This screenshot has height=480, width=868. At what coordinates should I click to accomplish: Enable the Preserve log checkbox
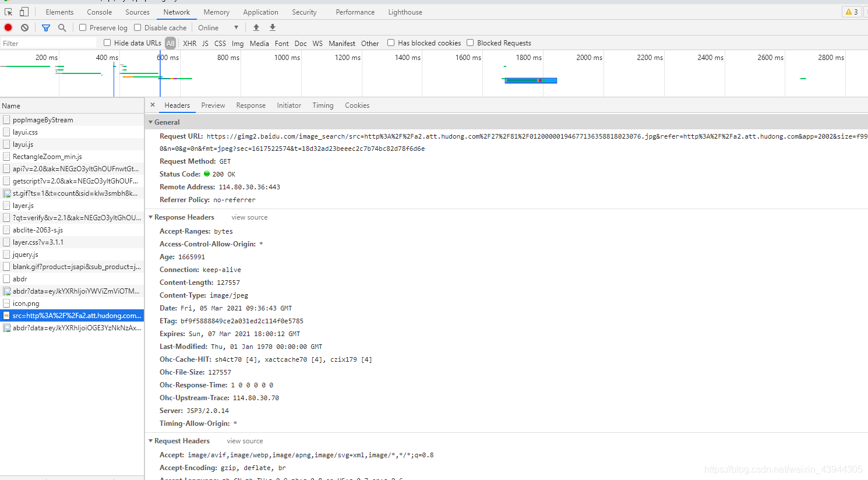tap(83, 27)
